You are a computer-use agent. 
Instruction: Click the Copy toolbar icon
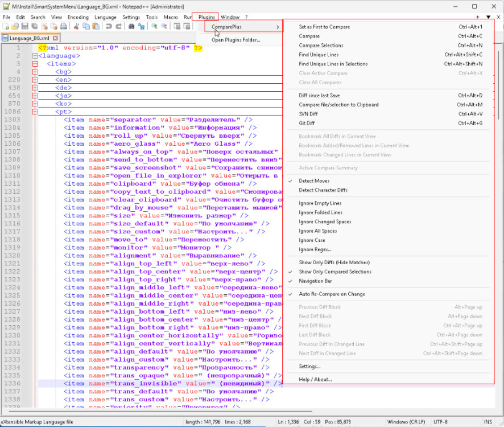click(86, 26)
